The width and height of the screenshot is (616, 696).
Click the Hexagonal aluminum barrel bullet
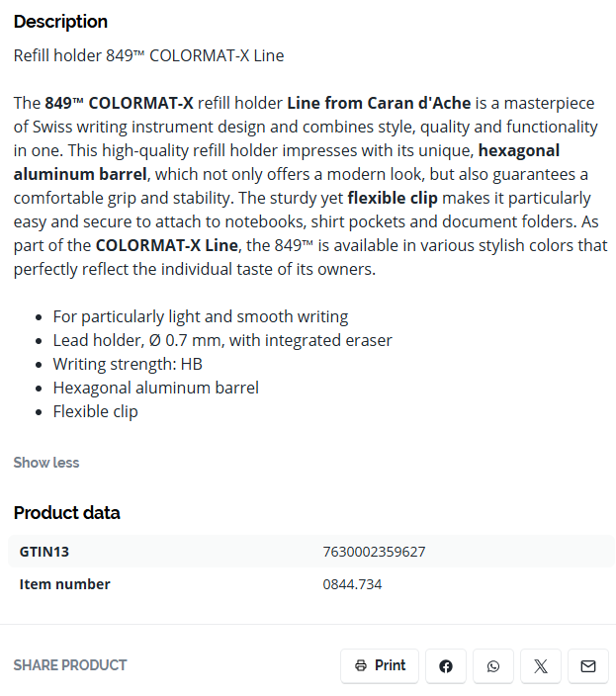(156, 388)
